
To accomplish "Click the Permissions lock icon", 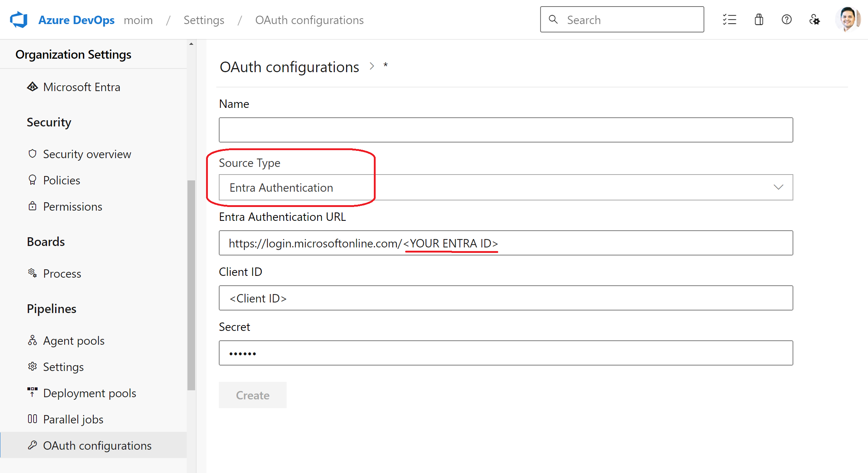I will point(32,206).
